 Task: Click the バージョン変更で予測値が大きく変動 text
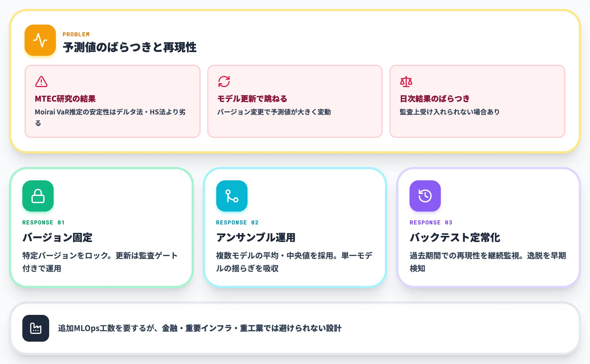pyautogui.click(x=274, y=112)
